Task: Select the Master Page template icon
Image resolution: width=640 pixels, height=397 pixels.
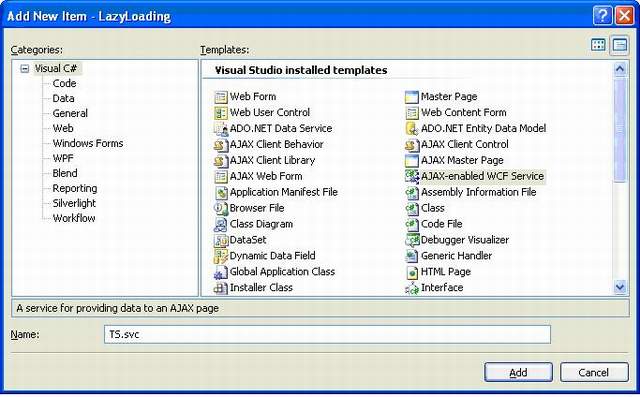Action: point(412,97)
